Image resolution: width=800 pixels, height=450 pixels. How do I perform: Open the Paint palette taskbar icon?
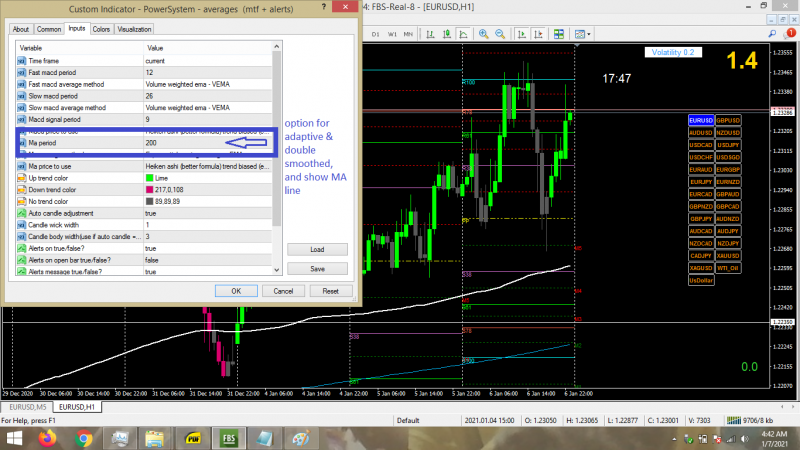point(301,438)
